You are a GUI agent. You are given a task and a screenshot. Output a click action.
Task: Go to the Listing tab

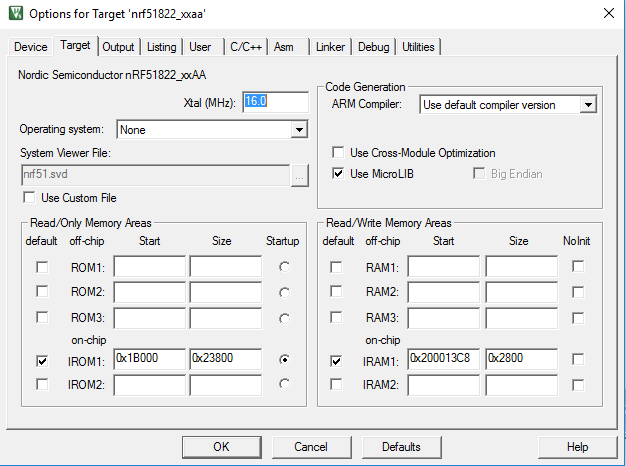(x=161, y=47)
